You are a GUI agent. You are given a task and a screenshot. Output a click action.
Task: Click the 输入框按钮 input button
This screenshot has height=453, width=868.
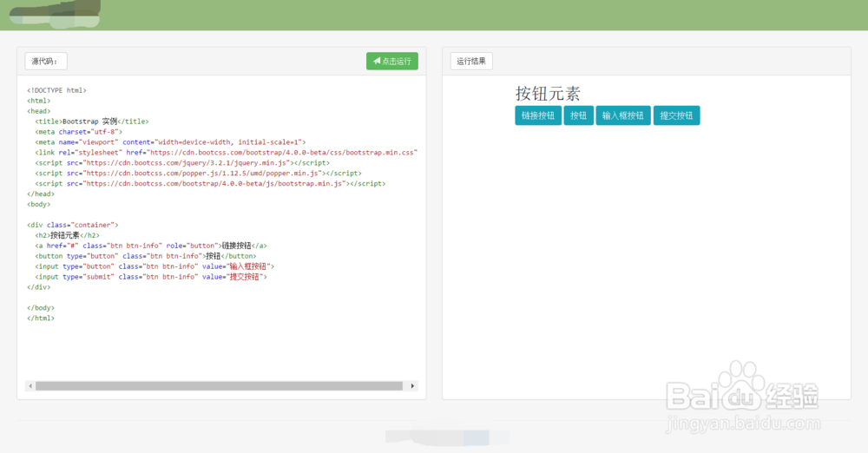pos(622,115)
